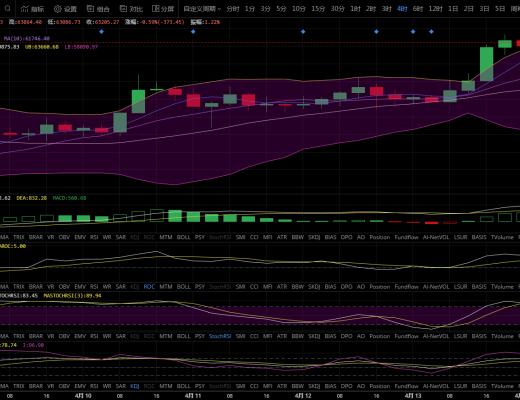Viewport: 520px width, 400px height.
Task: Select the 1分 timeframe
Action: click(x=250, y=9)
